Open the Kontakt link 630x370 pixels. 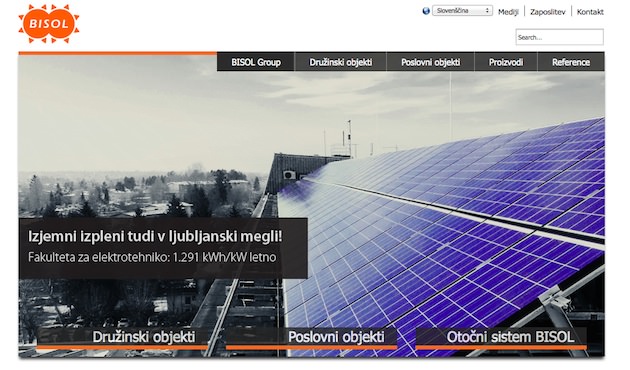(x=590, y=12)
